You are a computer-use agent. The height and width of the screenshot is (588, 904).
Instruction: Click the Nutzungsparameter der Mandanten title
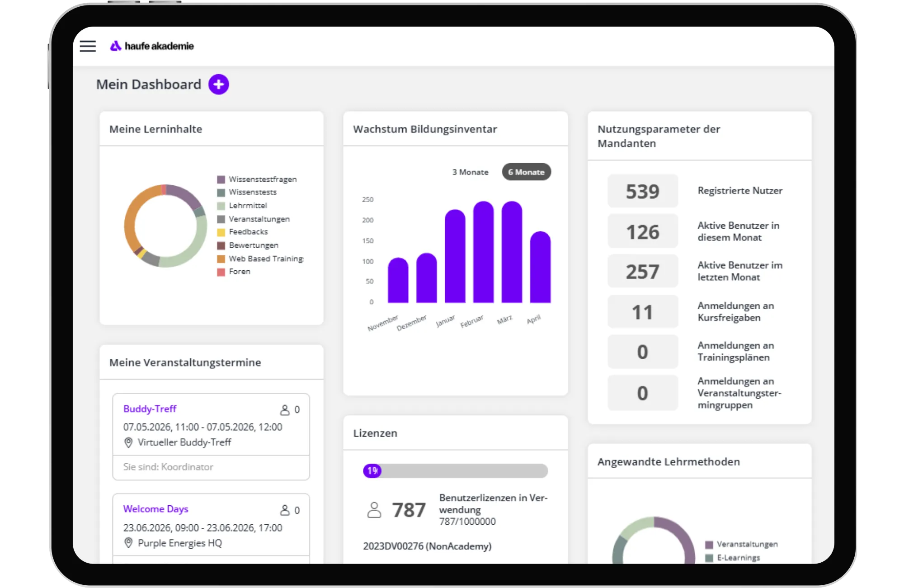[659, 136]
